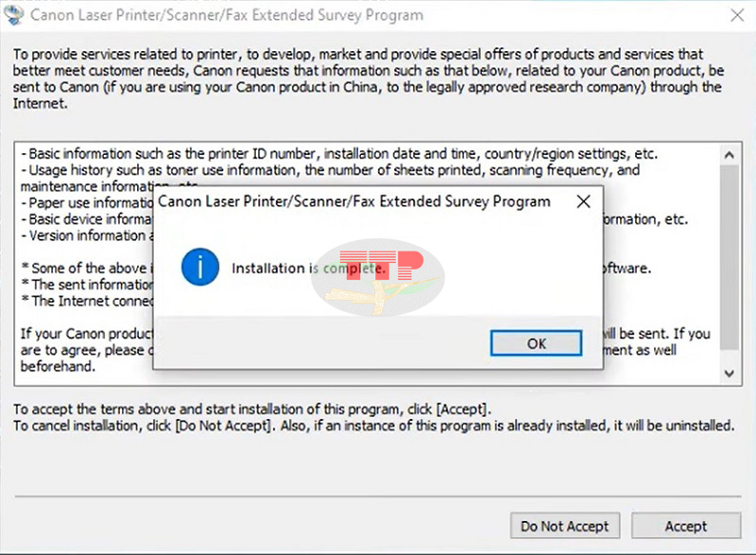The image size is (756, 555).
Task: Click OK in the installation complete dialog
Action: click(536, 343)
